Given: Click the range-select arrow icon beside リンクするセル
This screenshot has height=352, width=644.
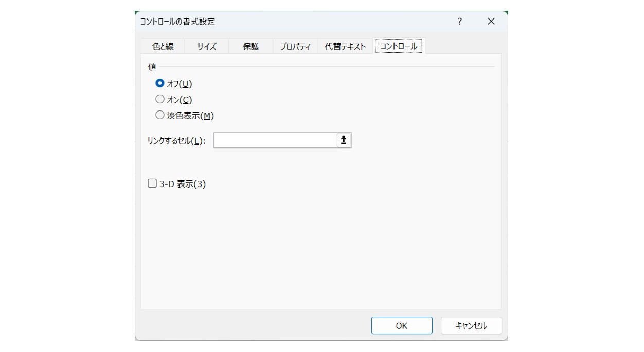Looking at the screenshot, I should 344,140.
